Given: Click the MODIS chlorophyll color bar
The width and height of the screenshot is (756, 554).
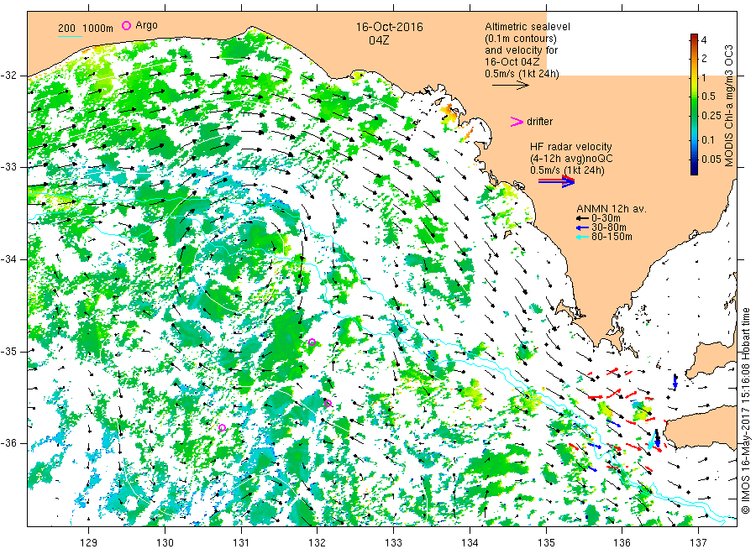Looking at the screenshot, I should [694, 104].
